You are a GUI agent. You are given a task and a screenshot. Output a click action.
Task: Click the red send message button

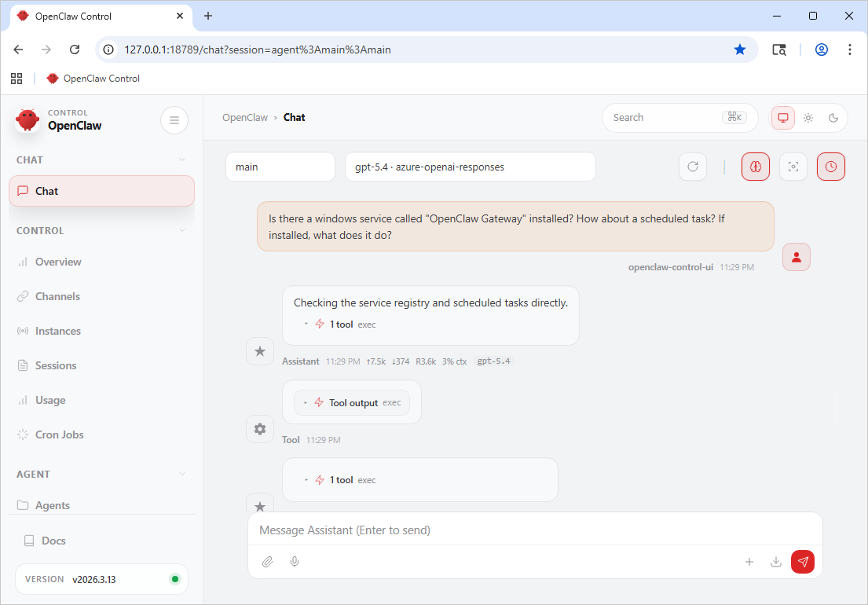[802, 562]
